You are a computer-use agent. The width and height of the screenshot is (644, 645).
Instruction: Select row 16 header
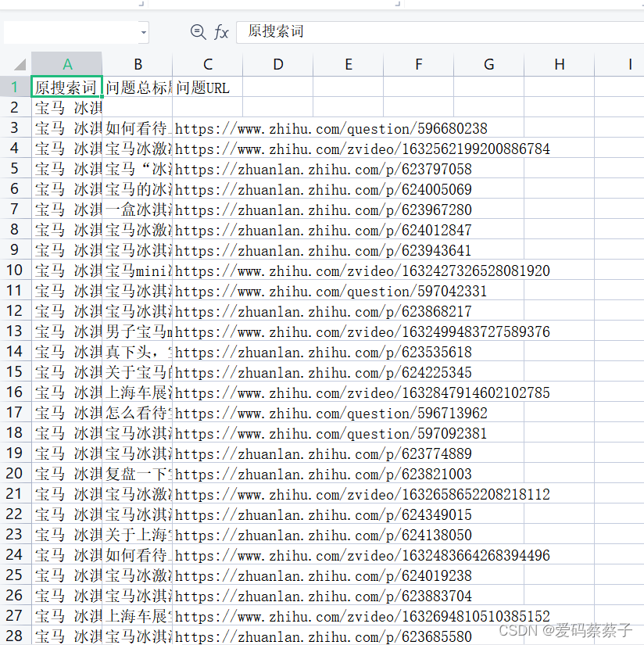coord(15,392)
